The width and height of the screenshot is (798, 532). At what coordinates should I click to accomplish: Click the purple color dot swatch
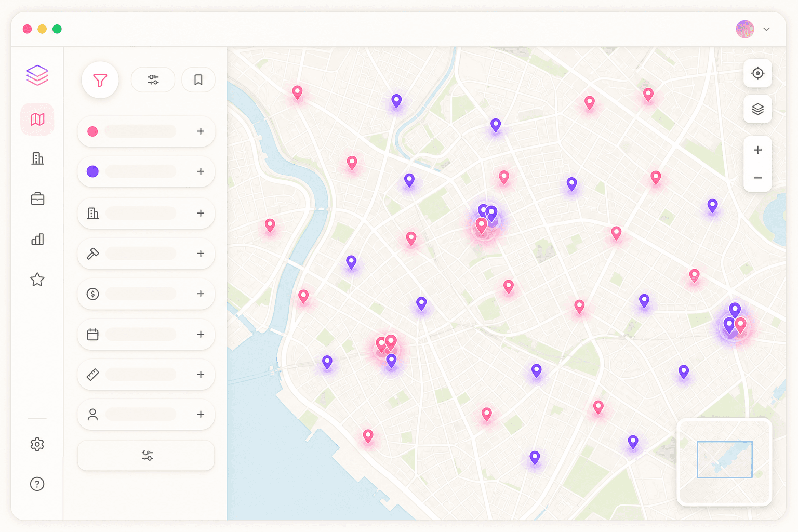point(92,171)
